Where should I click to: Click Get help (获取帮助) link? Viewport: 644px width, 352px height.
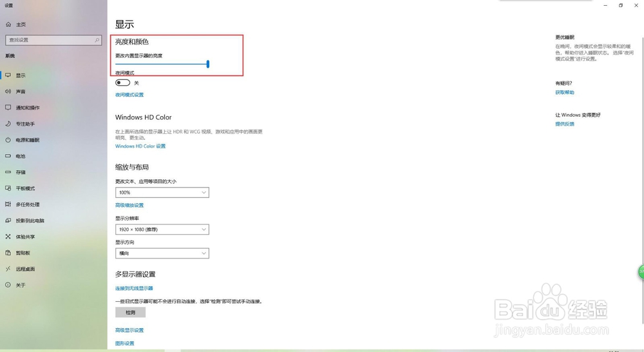(x=565, y=93)
